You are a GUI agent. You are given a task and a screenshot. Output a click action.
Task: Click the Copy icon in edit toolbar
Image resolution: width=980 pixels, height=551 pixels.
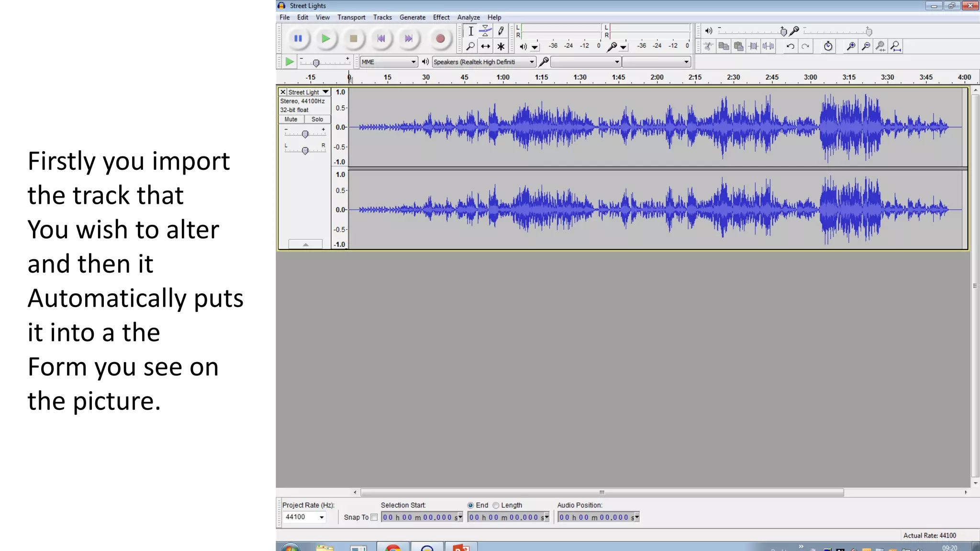point(724,46)
